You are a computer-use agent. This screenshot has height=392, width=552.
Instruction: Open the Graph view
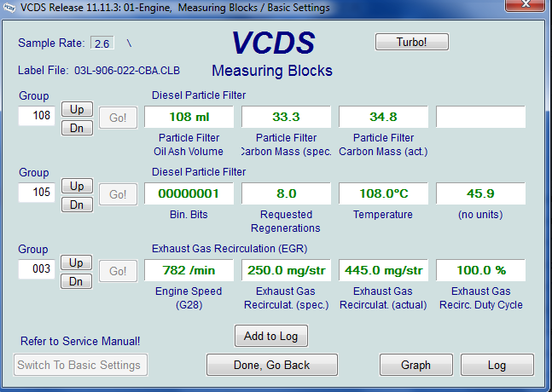tap(415, 365)
